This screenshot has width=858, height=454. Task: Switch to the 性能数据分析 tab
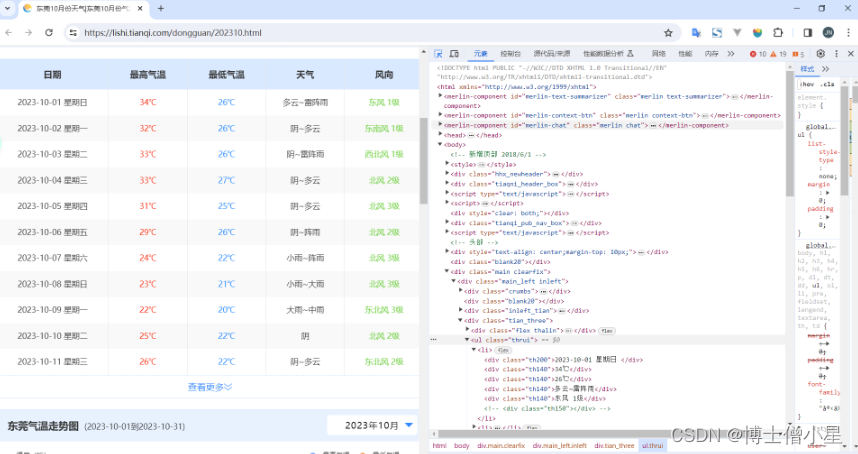608,54
